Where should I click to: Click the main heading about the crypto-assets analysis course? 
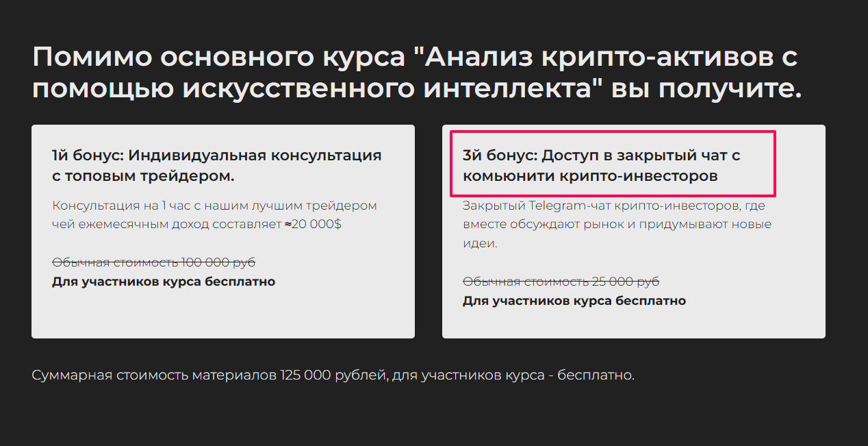click(x=417, y=73)
